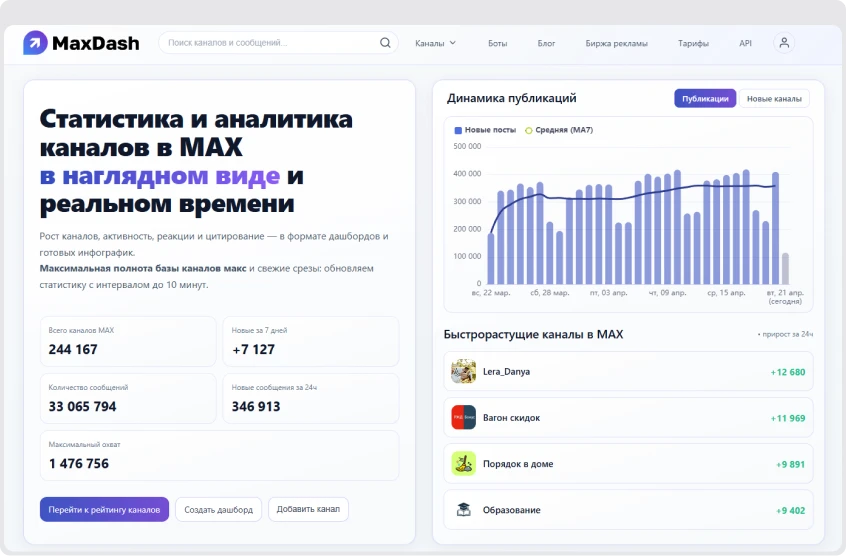This screenshot has width=846, height=556.
Task: Open the Тарифы menu item
Action: point(693,43)
